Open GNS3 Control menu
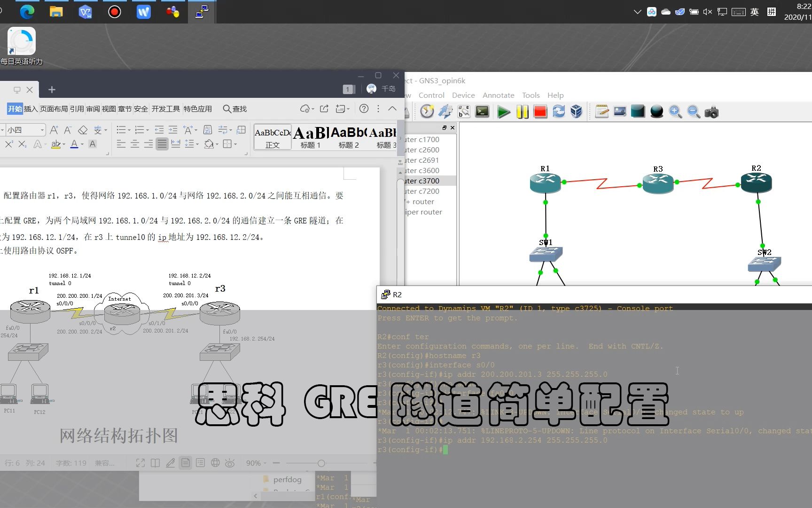 [431, 95]
